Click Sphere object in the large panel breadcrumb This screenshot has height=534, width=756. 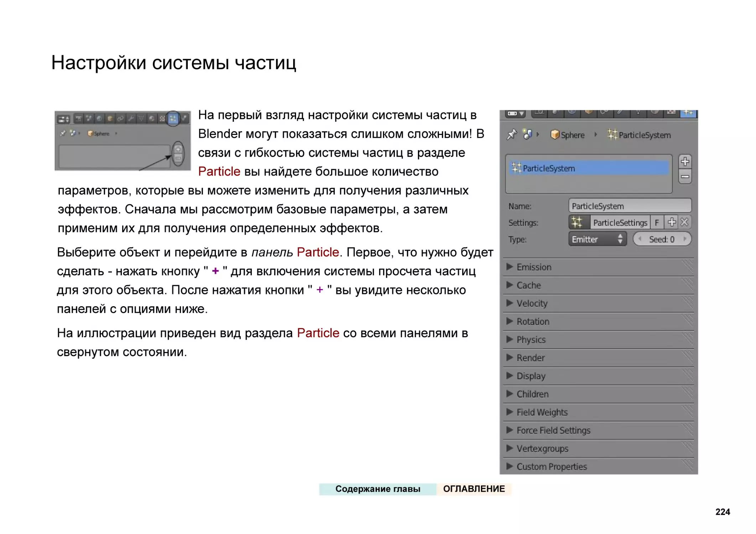568,135
